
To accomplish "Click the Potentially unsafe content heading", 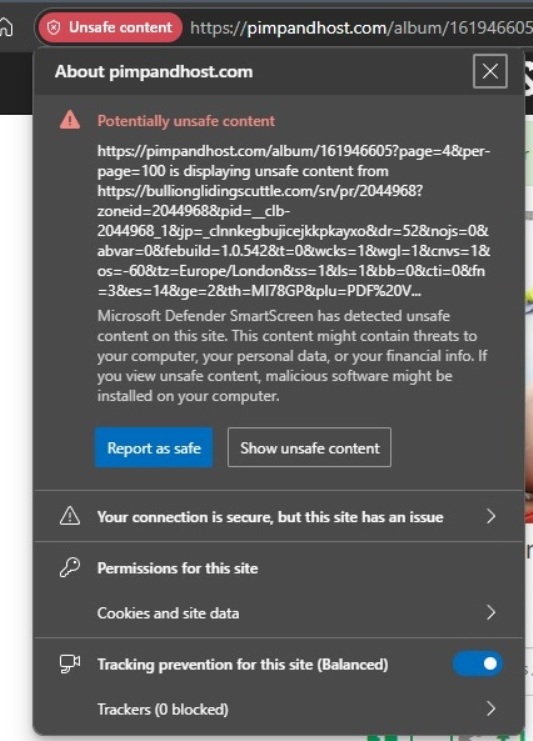I will pyautogui.click(x=186, y=121).
